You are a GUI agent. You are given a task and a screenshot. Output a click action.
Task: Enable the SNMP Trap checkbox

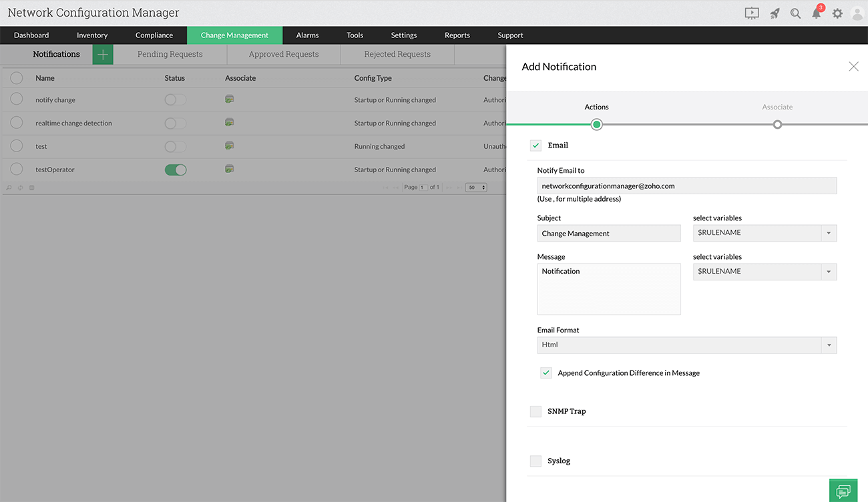[x=535, y=411]
